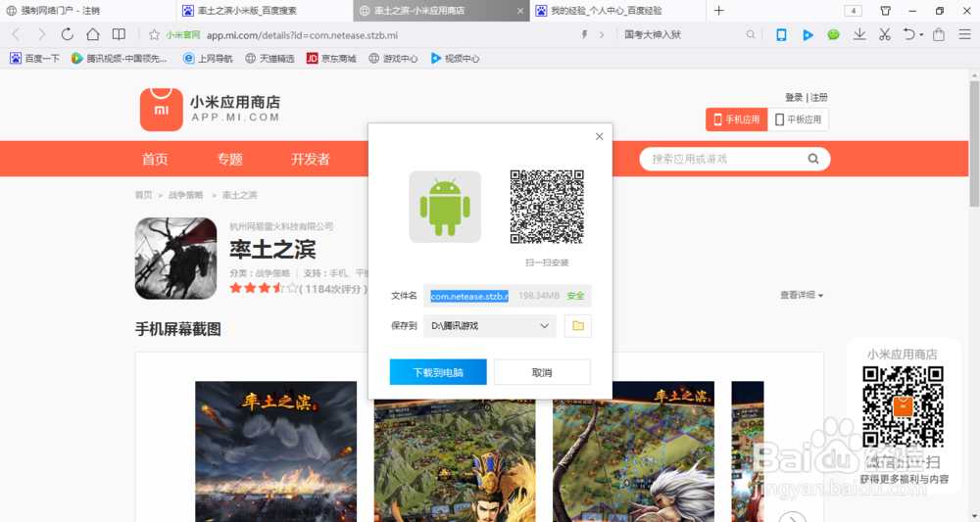Viewport: 980px width, 522px height.
Task: Open the 天猫精选 bookmark
Action: tap(269, 58)
